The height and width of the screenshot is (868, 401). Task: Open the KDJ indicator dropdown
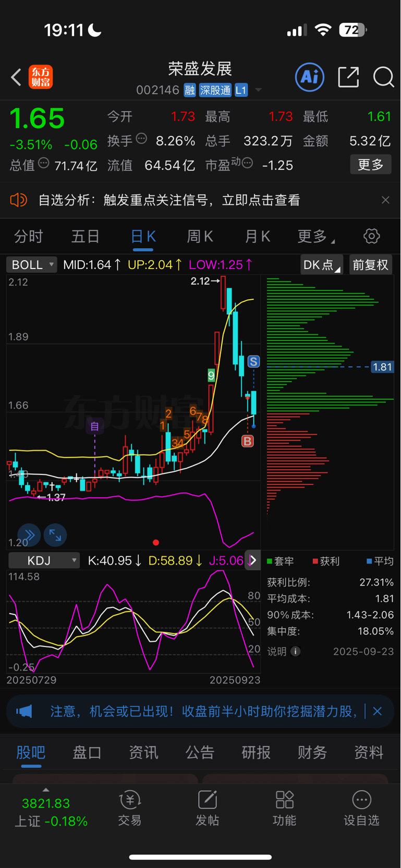44,560
